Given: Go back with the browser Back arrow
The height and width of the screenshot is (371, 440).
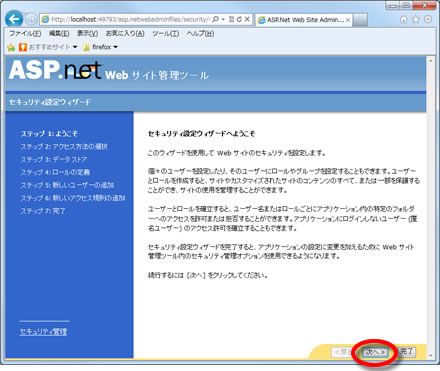Looking at the screenshot, I should [x=14, y=19].
